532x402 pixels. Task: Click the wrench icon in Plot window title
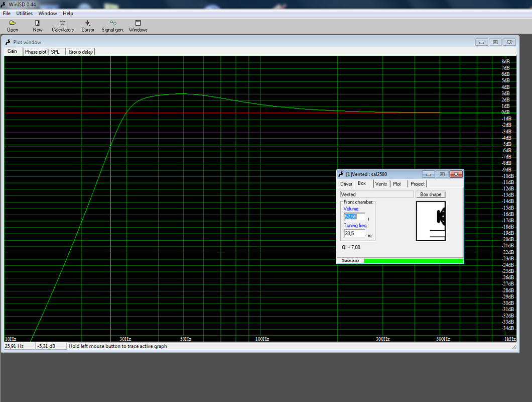tap(8, 42)
